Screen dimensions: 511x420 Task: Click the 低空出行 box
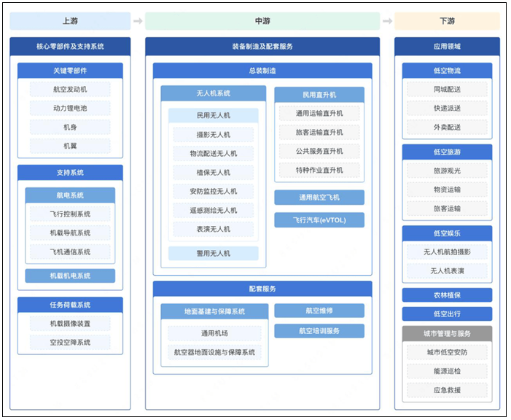(x=447, y=314)
